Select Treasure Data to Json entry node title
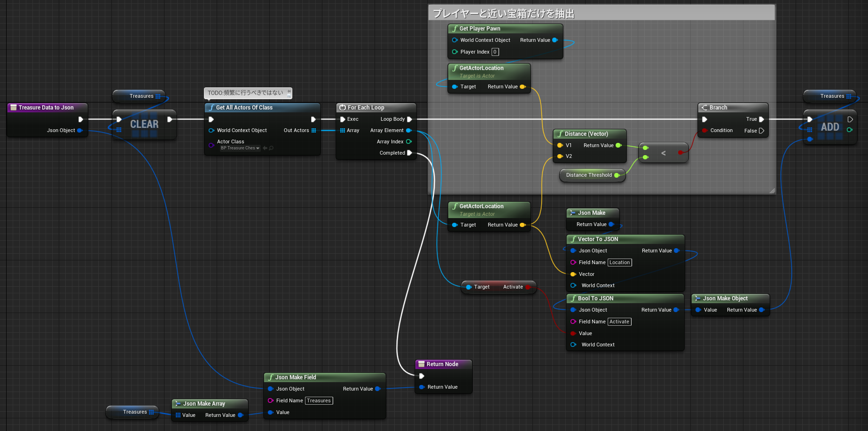The image size is (868, 431). [46, 108]
